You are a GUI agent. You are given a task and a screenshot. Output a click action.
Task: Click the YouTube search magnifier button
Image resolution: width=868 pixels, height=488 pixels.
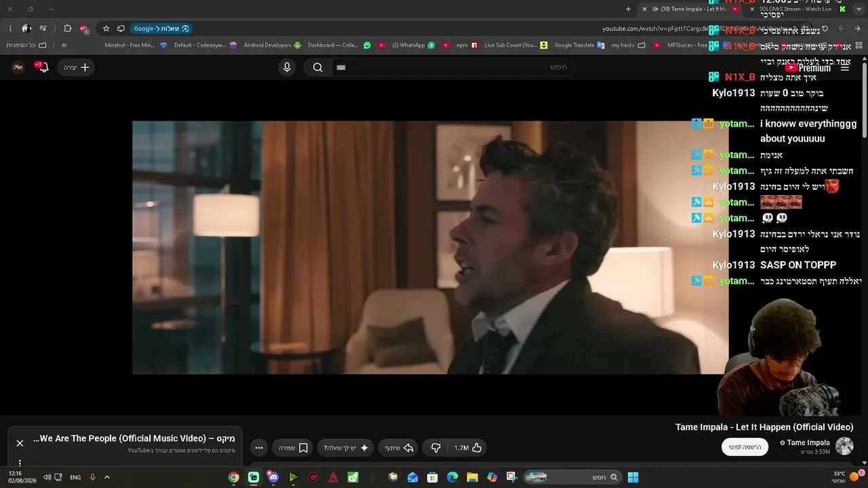coord(318,67)
